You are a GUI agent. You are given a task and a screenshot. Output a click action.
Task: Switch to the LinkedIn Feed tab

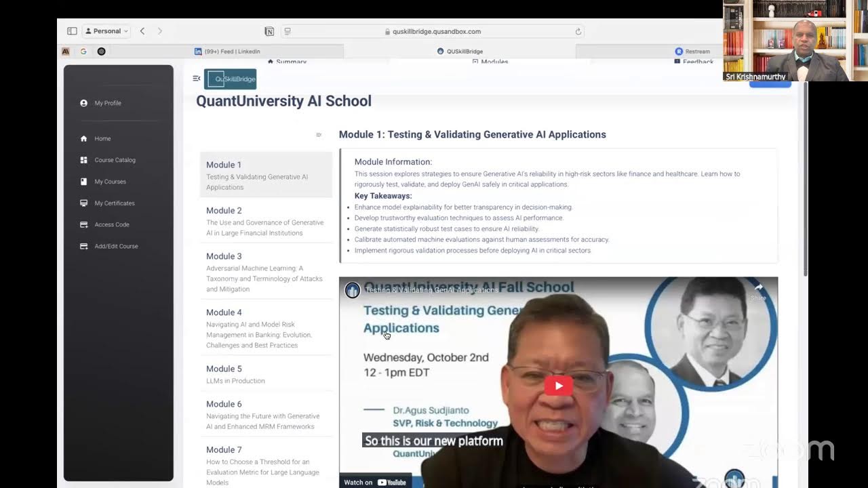tap(228, 51)
